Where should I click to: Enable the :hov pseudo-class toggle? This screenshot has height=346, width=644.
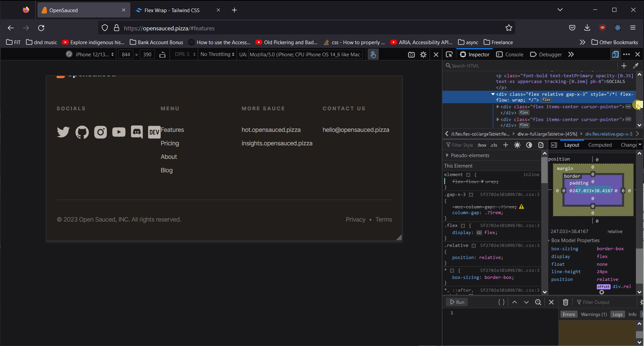coord(482,145)
